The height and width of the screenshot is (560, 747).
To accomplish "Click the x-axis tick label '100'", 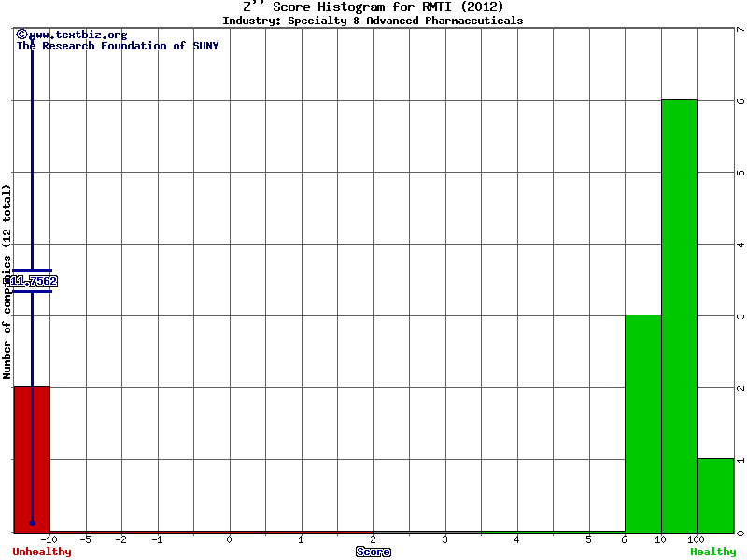I will pyautogui.click(x=696, y=539).
